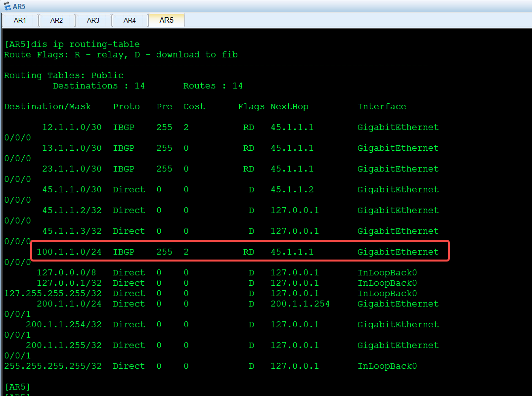Click the 23.1.1.0/30 IBGP route
532x396 pixels.
(72, 169)
